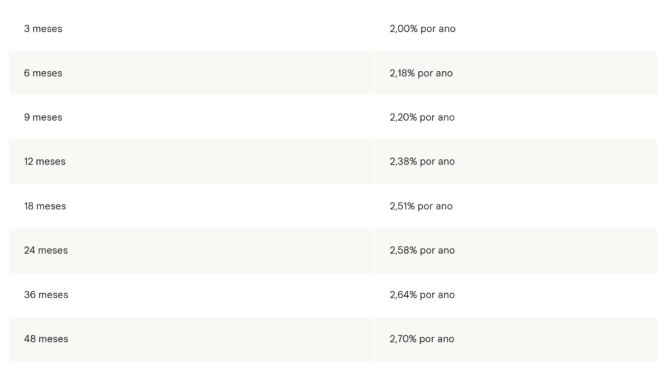Click the number 48 in last row

pyautogui.click(x=30, y=339)
